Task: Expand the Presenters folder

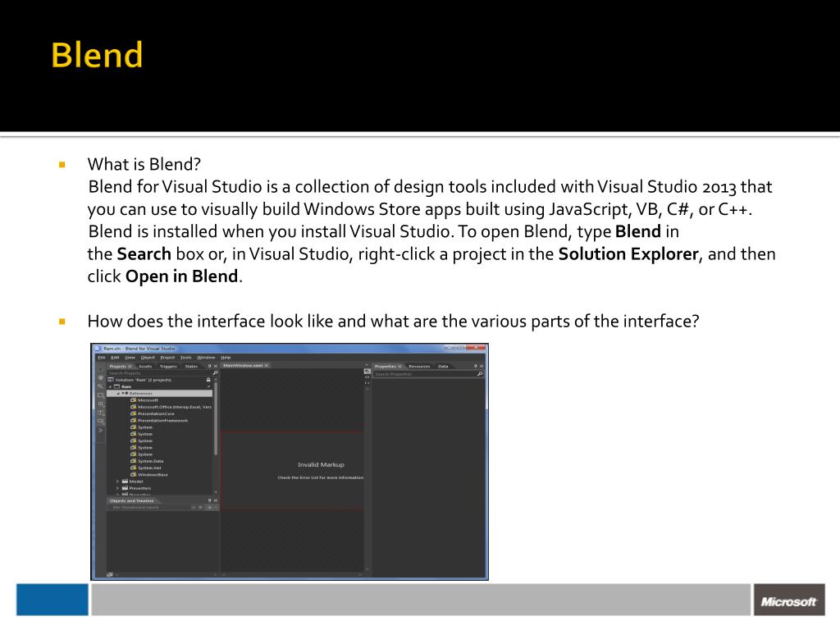Action: click(x=118, y=488)
